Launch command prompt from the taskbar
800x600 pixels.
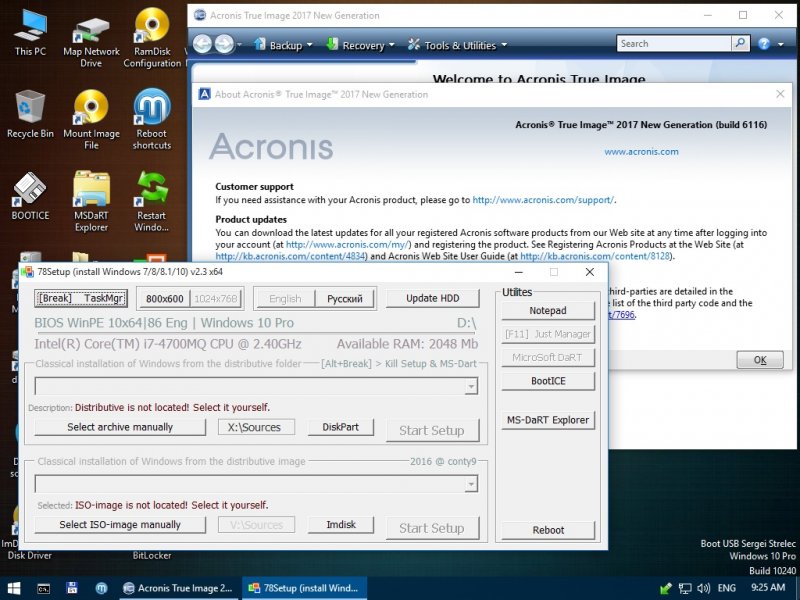43,588
